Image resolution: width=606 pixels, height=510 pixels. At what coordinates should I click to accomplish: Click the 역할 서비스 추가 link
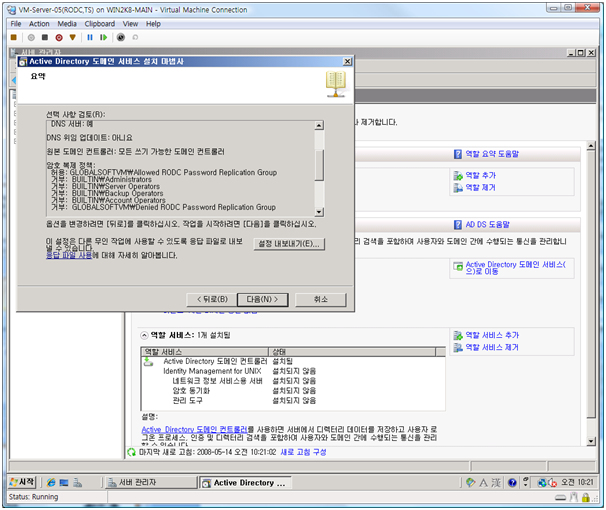pyautogui.click(x=492, y=335)
